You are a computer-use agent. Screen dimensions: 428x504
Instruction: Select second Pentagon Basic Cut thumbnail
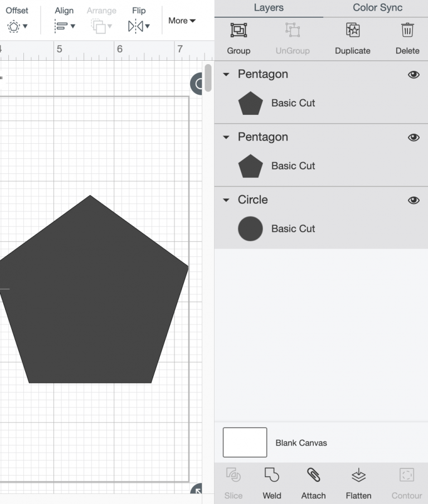pos(250,166)
